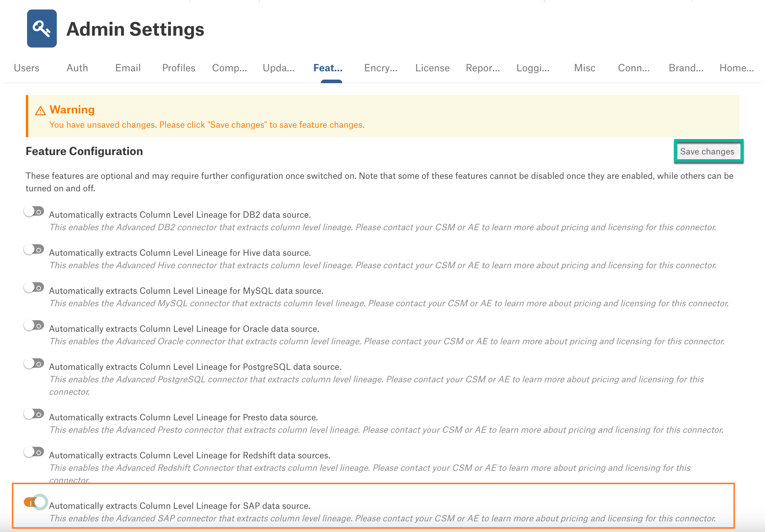Viewport: 765px width, 532px height.
Task: Open the Brand... tab
Action: click(686, 68)
